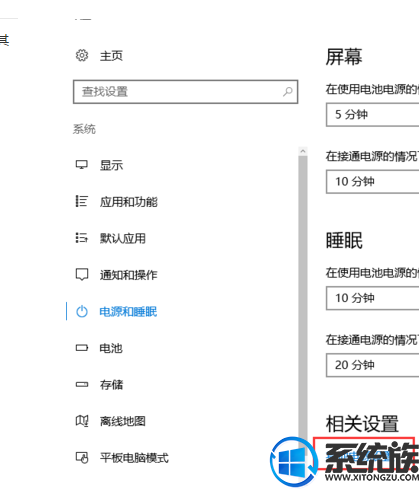Click the 存储 drive icon

[x=82, y=385]
